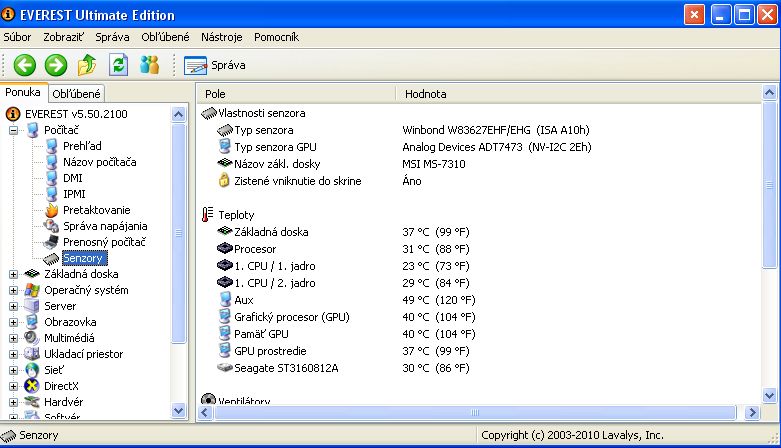This screenshot has width=781, height=448.
Task: Expand the DirectX tree node
Action: [13, 386]
